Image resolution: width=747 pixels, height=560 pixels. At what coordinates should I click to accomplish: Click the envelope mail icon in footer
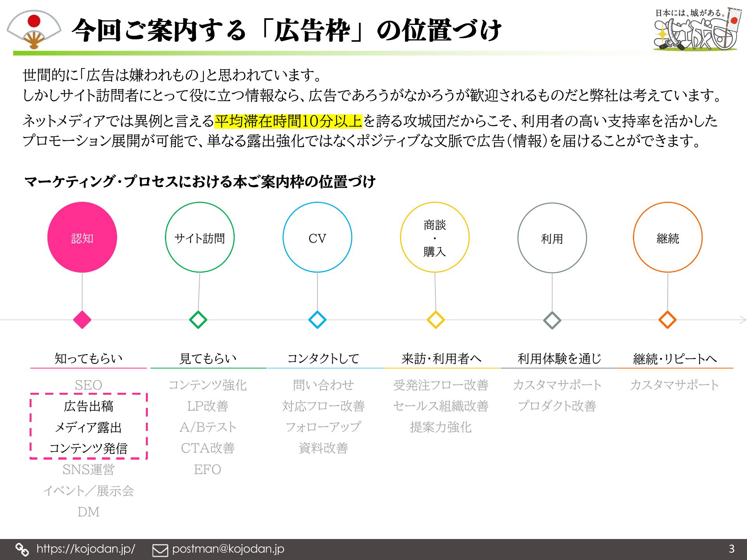160,550
